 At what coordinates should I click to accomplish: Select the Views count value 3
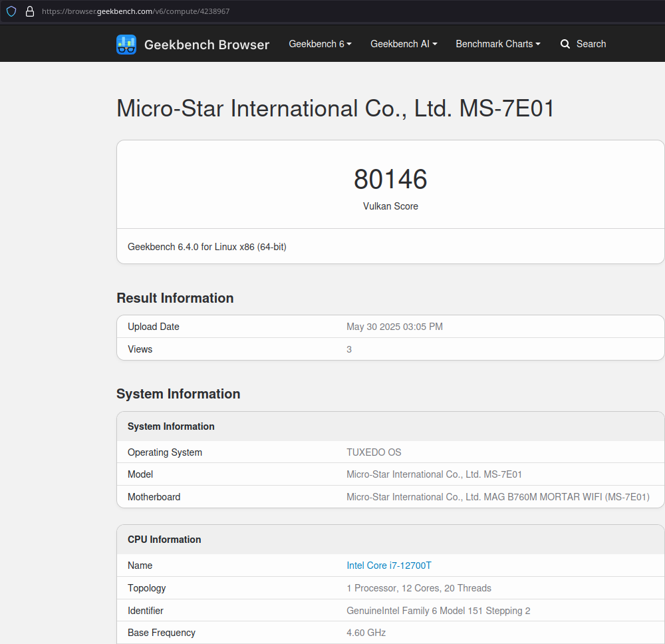click(x=349, y=349)
